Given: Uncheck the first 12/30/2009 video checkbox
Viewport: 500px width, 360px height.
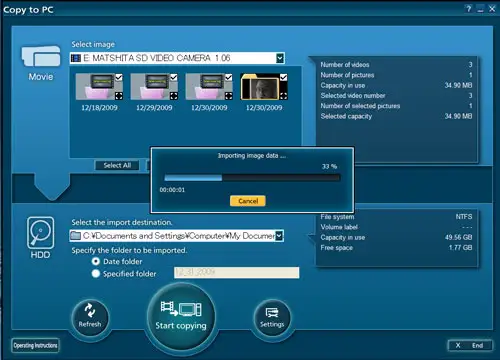Looking at the screenshot, I should click(229, 77).
